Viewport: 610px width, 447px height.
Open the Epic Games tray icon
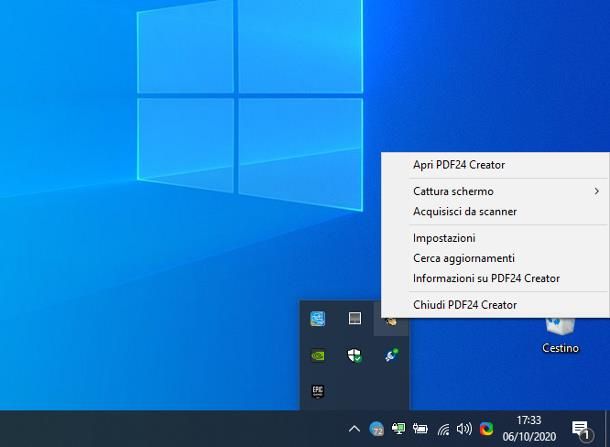coord(318,391)
